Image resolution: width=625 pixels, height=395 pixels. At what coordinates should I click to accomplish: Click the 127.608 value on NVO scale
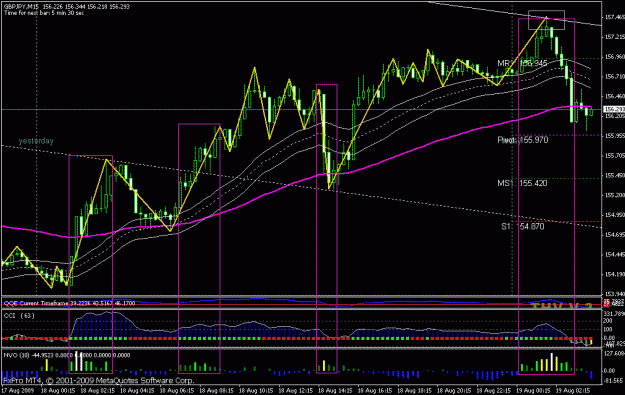click(x=615, y=354)
